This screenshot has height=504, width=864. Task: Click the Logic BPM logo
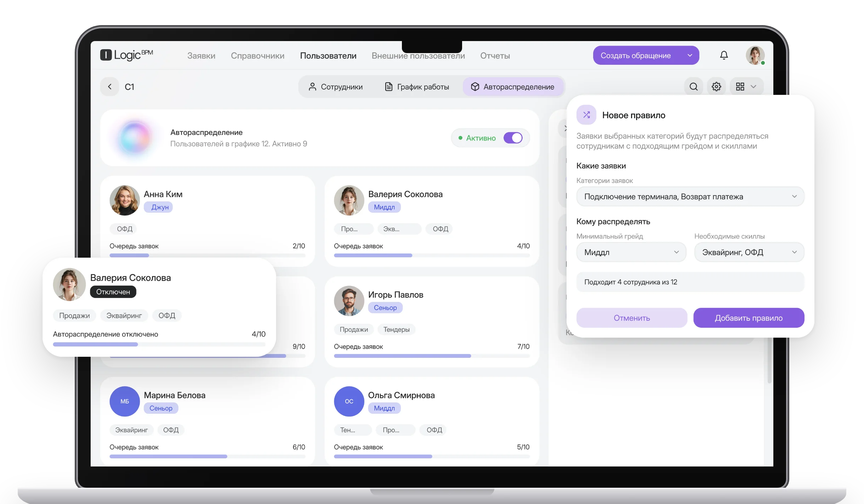[127, 55]
